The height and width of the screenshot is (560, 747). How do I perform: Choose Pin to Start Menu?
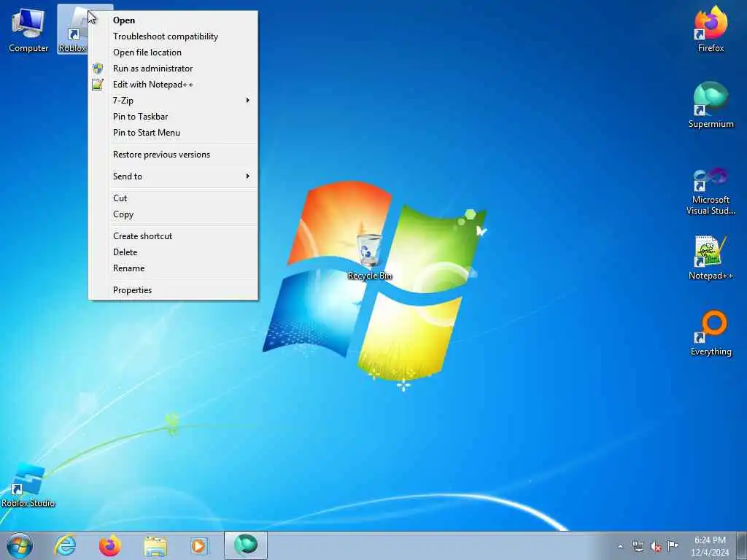pyautogui.click(x=174, y=133)
